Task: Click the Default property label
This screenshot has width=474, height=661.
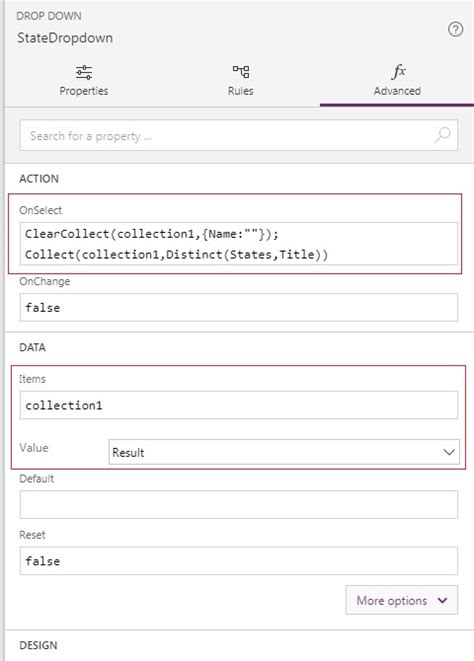Action: click(37, 478)
